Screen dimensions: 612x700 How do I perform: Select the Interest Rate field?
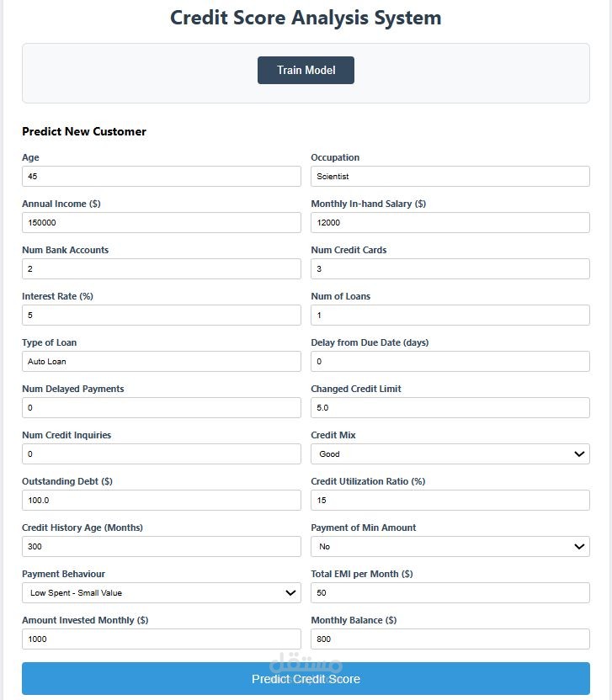tap(161, 315)
